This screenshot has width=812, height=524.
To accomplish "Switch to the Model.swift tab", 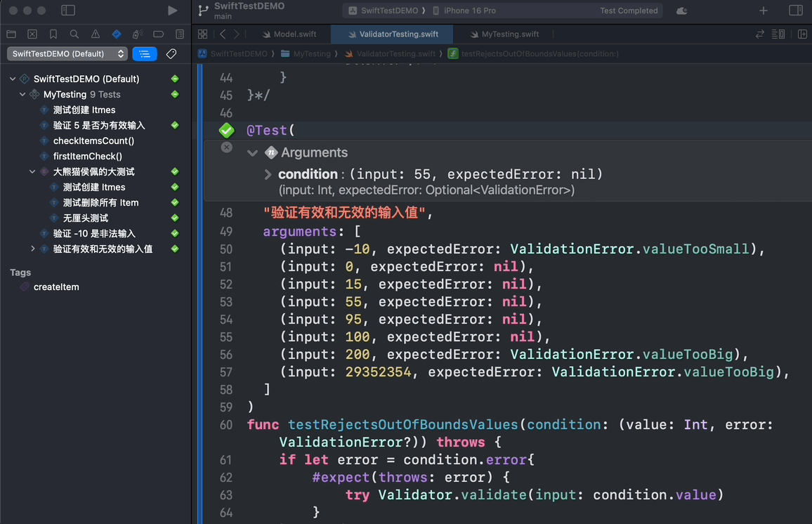I will (x=288, y=34).
